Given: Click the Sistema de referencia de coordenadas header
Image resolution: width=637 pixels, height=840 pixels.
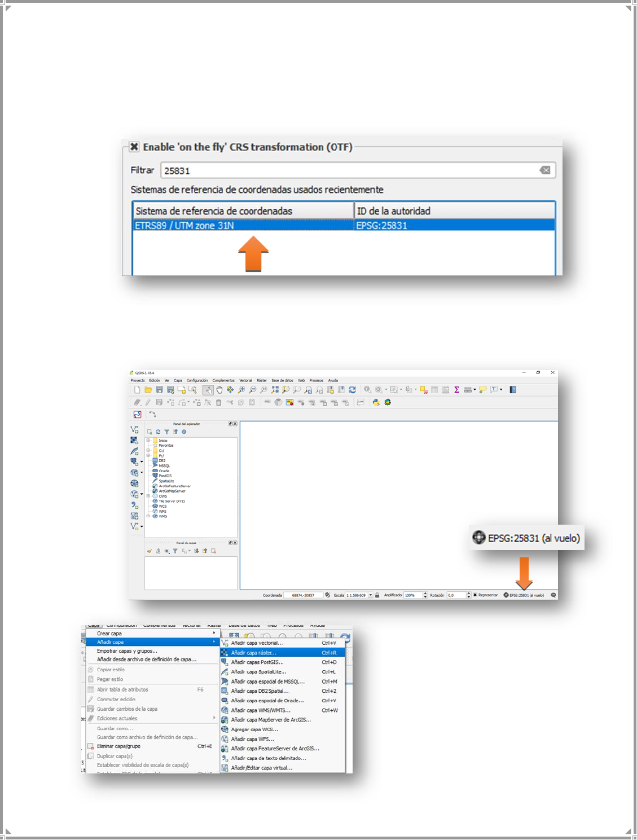Looking at the screenshot, I should (243, 211).
